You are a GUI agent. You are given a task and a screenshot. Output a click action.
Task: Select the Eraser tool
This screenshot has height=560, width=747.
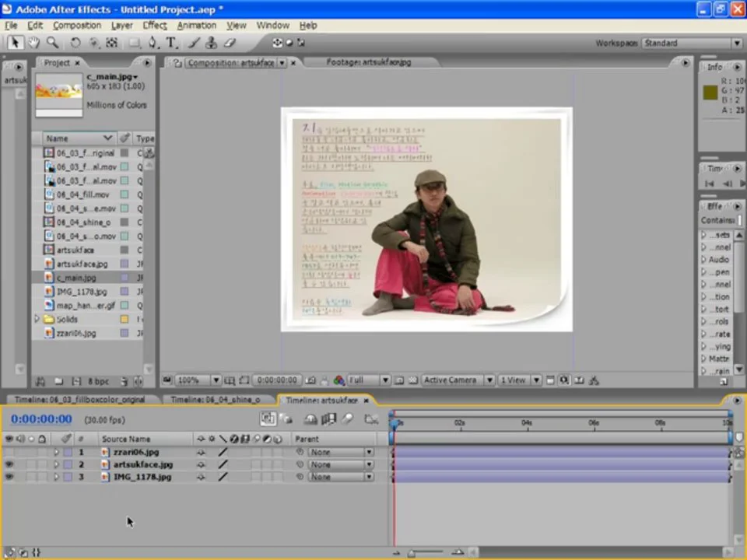click(x=230, y=43)
